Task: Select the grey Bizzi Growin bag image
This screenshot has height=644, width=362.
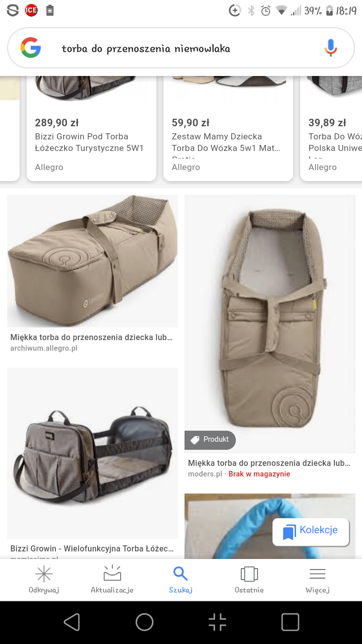Action: point(93,453)
